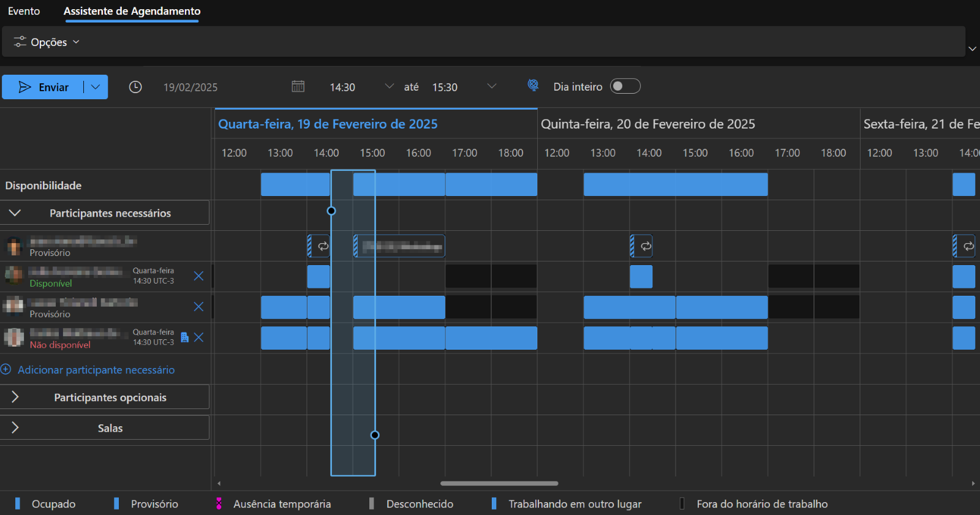980x515 pixels.
Task: Click the 17:00 time label on Thursday
Action: 787,153
